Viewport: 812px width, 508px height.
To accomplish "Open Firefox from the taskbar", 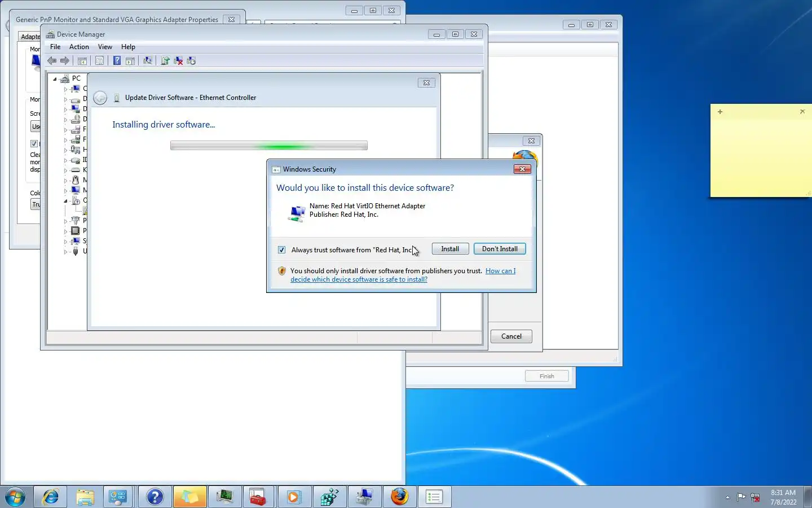I will 399,497.
